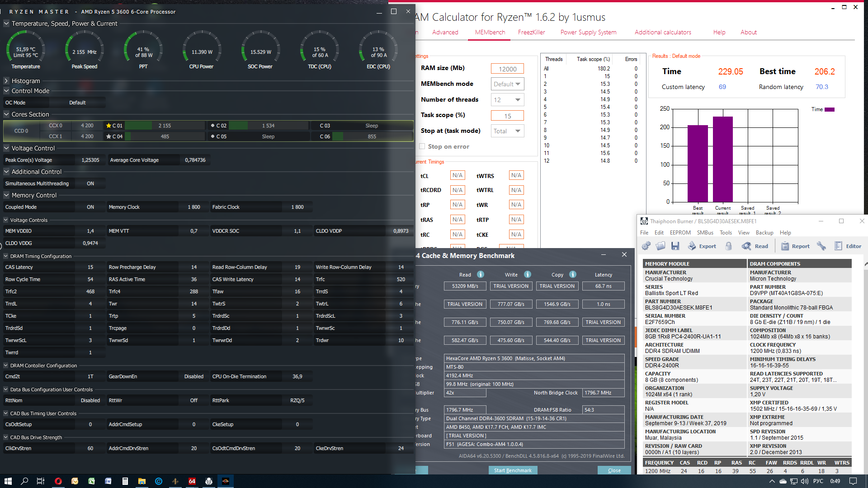Viewport: 868px width, 488px height.
Task: Click the Start Benchmark button
Action: (513, 470)
